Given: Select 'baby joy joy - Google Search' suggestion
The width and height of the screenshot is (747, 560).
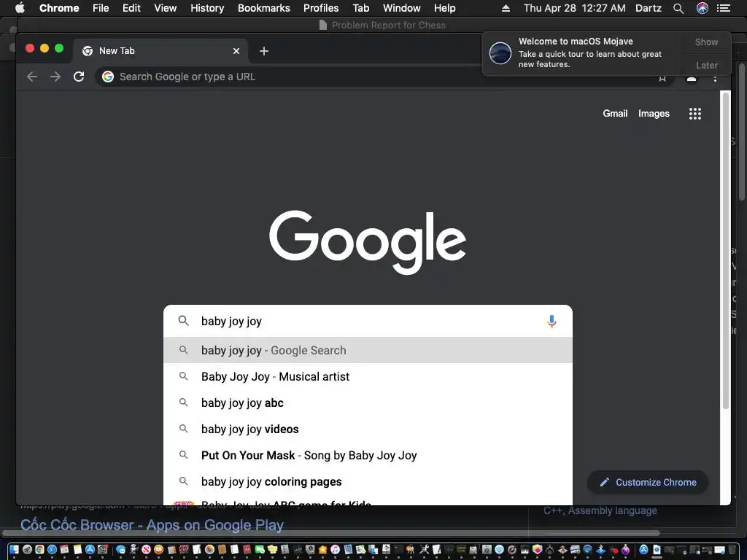Looking at the screenshot, I should (368, 350).
